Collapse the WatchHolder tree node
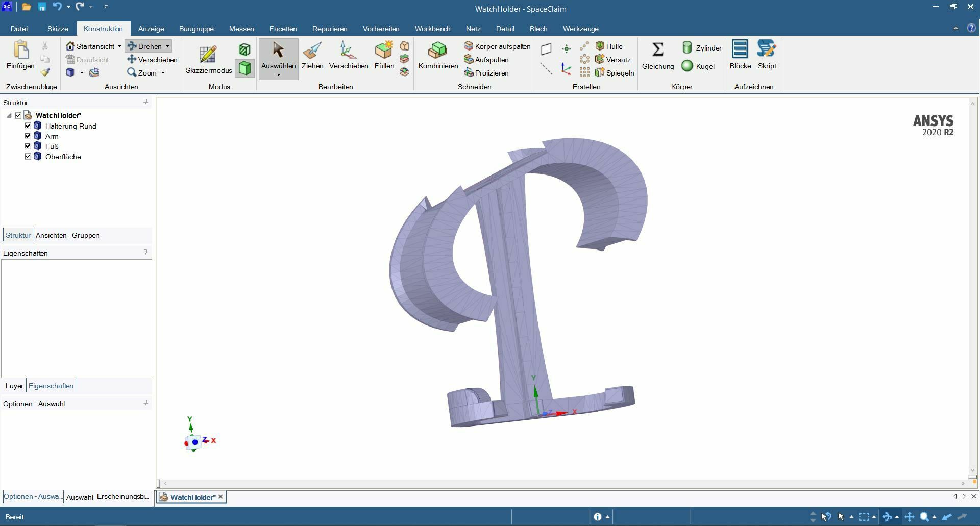Image resolution: width=980 pixels, height=526 pixels. [x=9, y=116]
